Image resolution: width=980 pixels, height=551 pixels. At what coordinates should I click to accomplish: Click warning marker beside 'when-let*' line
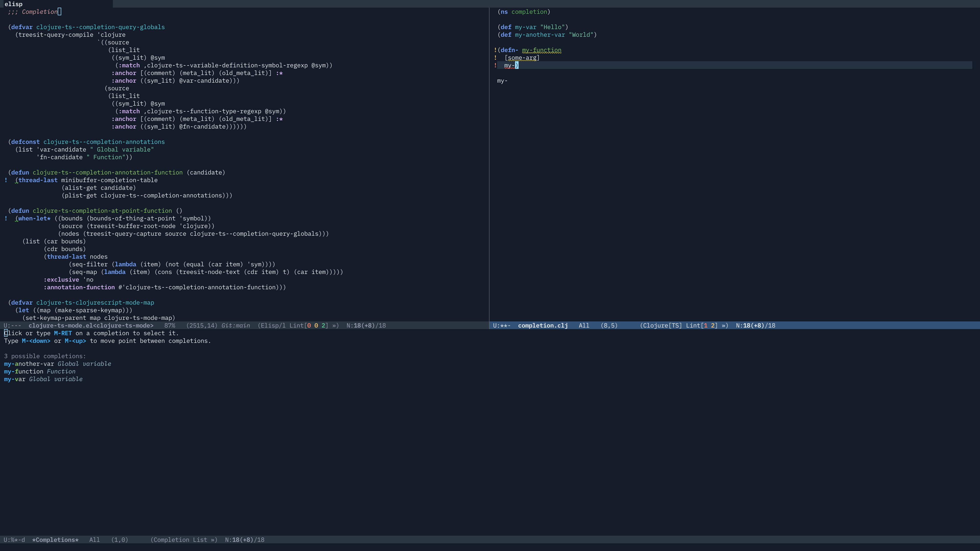pyautogui.click(x=6, y=218)
